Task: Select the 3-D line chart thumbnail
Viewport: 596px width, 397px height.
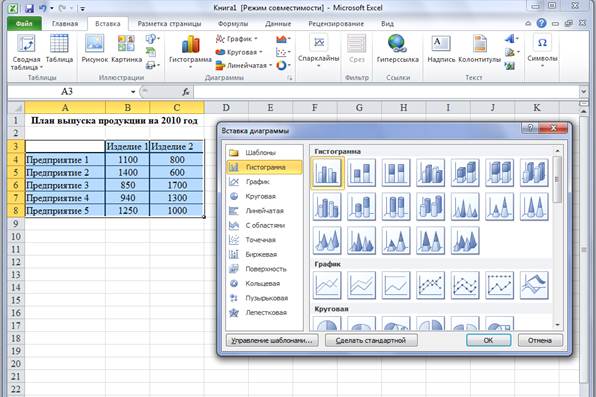Action: point(534,285)
